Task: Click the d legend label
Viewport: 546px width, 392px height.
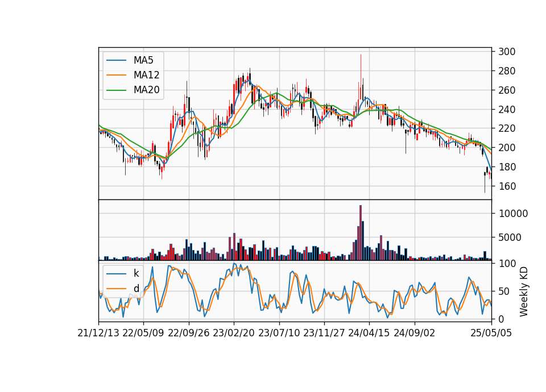Action: click(x=136, y=289)
